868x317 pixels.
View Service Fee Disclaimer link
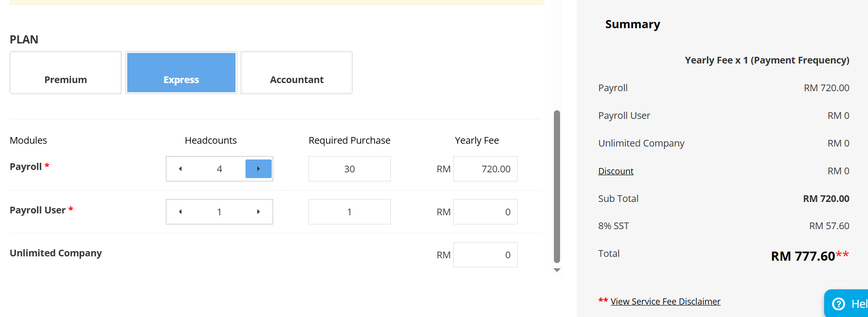(x=665, y=301)
